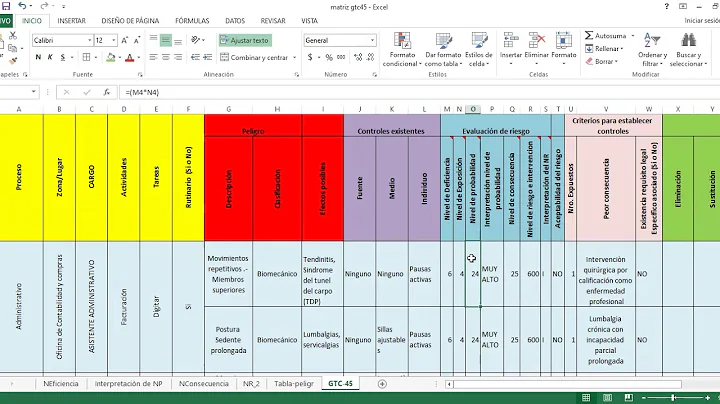720x404 pixels.
Task: Select column header O
Action: pos(472,109)
